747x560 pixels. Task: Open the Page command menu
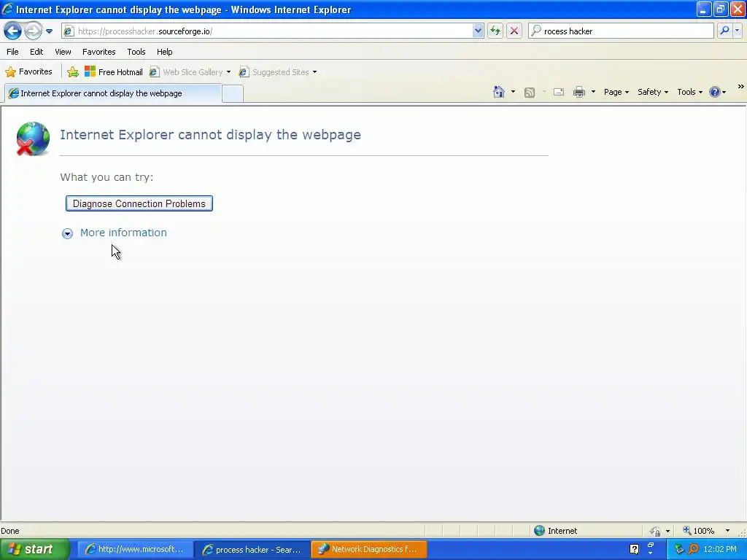tap(616, 92)
